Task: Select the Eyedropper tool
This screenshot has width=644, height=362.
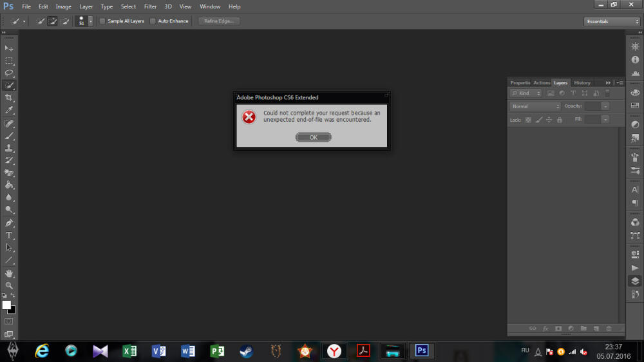Action: tap(8, 110)
